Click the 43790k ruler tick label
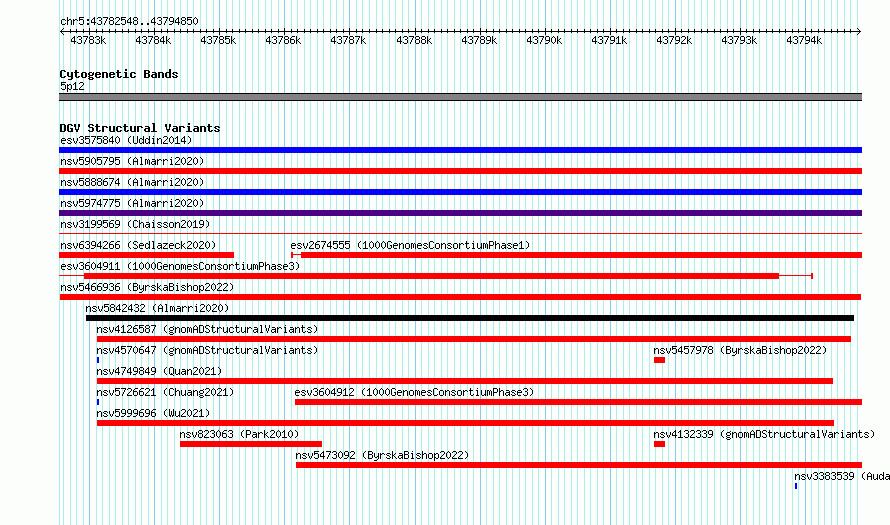Viewport: 890px width, 525px height. [x=544, y=40]
